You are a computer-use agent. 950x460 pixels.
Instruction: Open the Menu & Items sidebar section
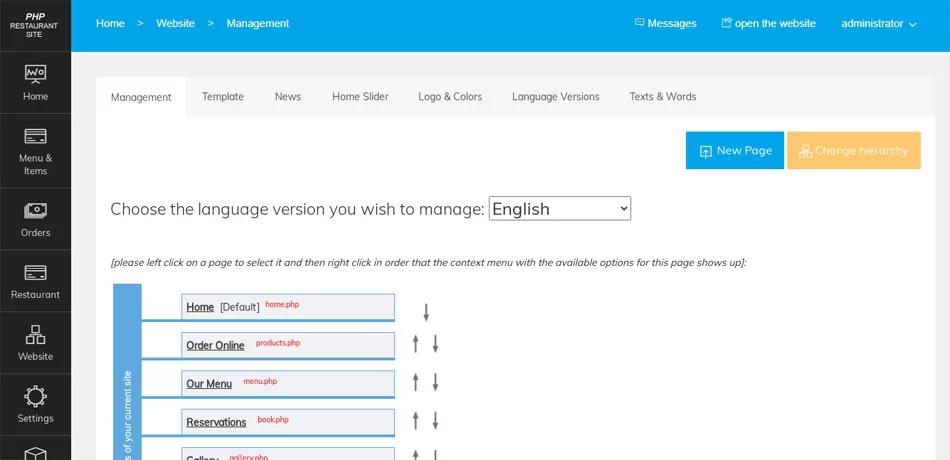pyautogui.click(x=35, y=151)
